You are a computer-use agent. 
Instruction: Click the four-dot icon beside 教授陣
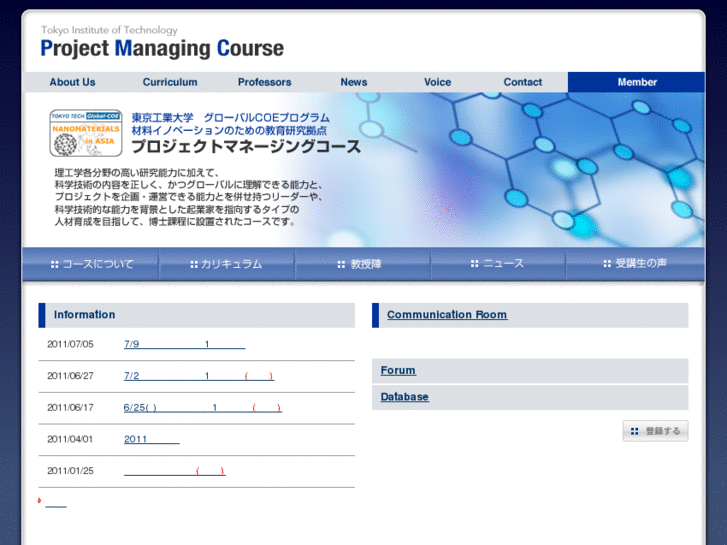[341, 264]
